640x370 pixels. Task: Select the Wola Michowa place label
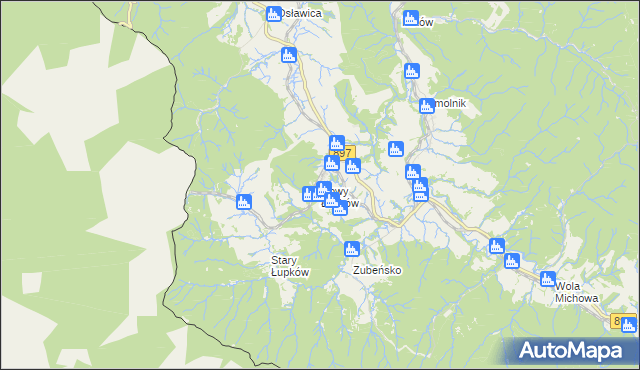pos(576,292)
